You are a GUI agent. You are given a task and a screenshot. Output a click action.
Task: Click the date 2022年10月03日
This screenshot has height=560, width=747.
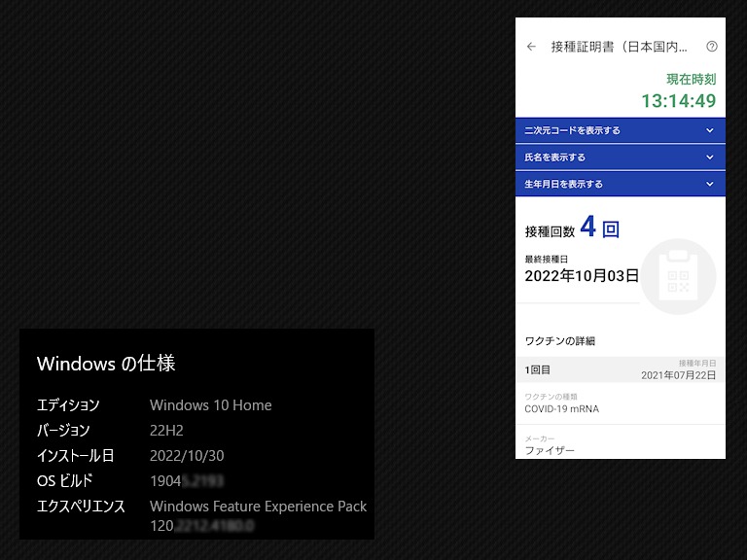pyautogui.click(x=582, y=275)
